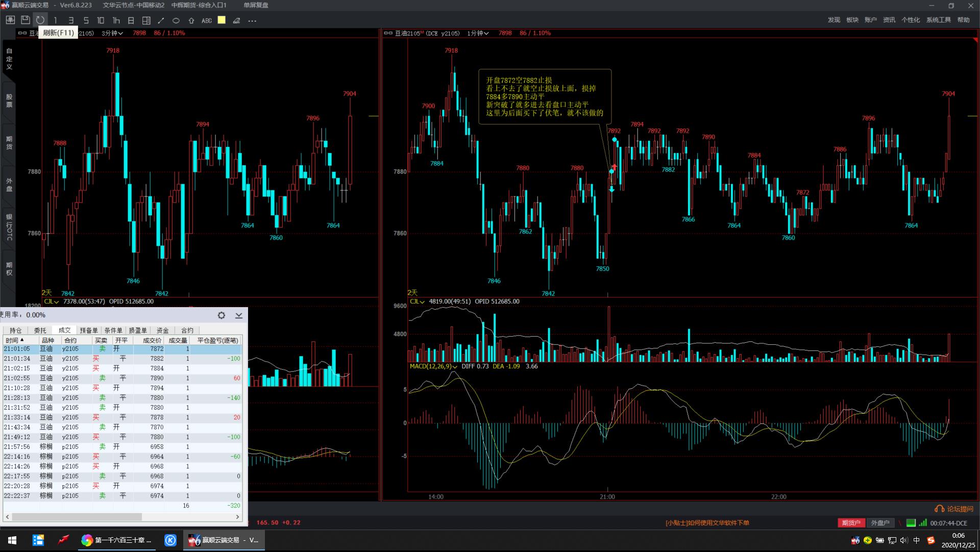Select the daily (日) period toolbar icon
The image size is (980, 552).
(131, 20)
